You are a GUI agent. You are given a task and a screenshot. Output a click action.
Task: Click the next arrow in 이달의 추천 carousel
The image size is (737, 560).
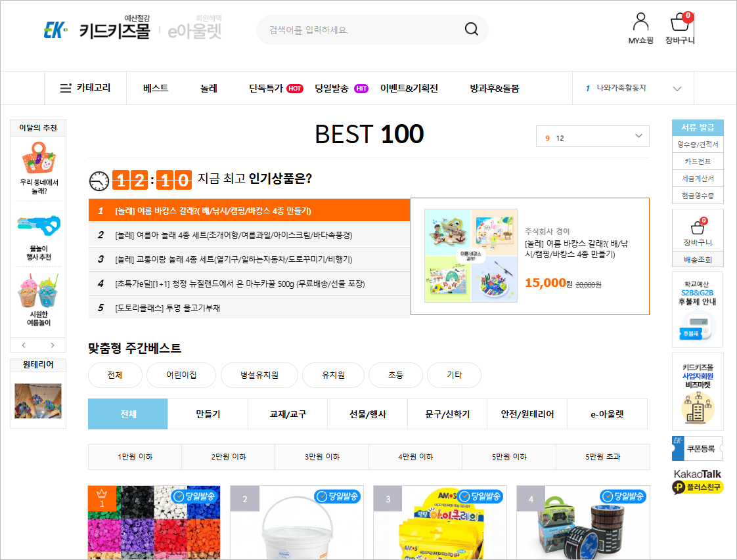click(x=53, y=344)
